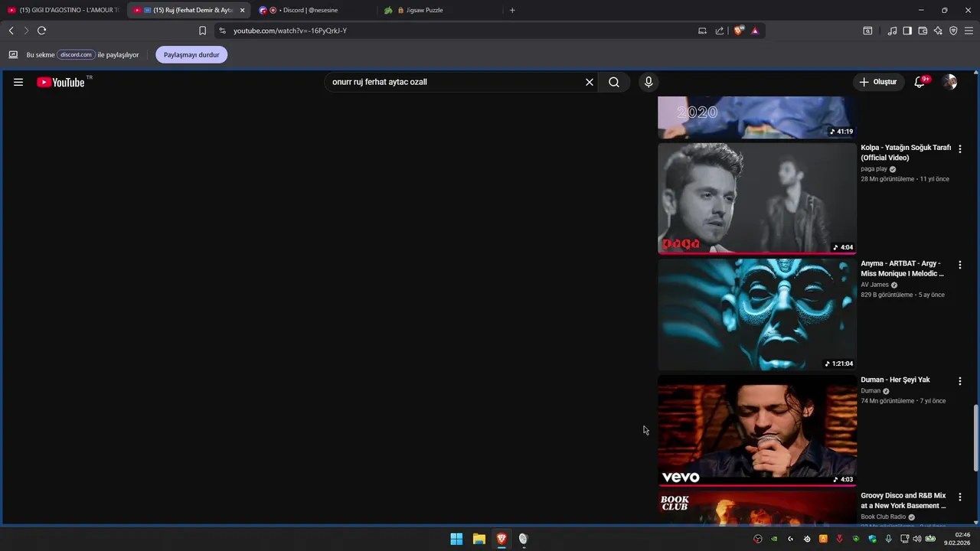Open options for Duman Her Şeyi Yak
980x551 pixels.
point(960,381)
